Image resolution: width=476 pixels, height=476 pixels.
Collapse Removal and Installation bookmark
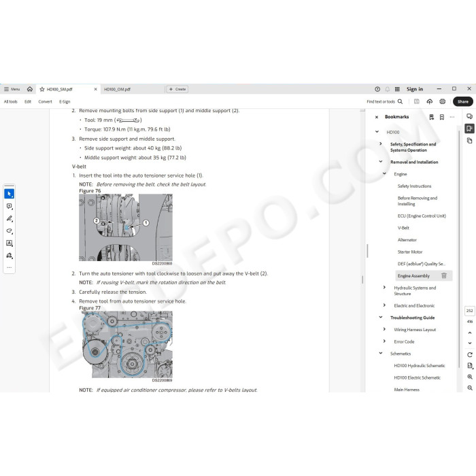point(381,162)
